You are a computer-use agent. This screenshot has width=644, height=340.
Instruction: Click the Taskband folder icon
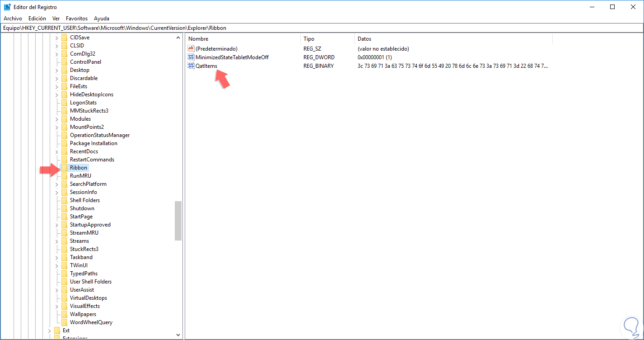(x=64, y=257)
